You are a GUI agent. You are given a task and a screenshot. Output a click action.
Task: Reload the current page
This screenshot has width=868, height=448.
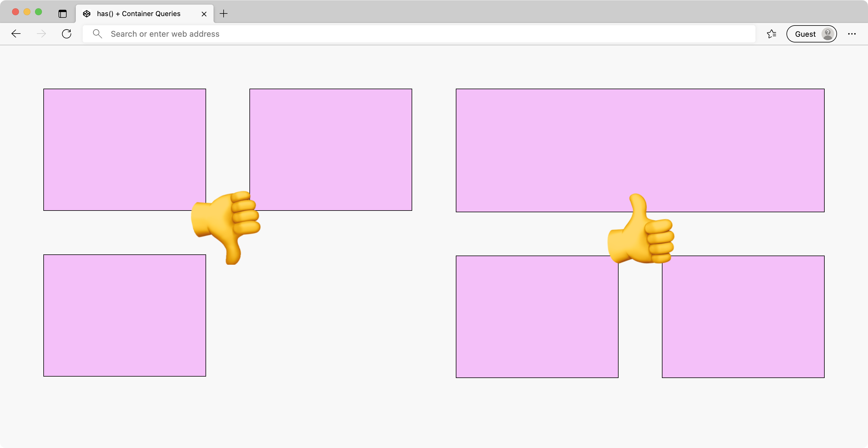point(66,34)
